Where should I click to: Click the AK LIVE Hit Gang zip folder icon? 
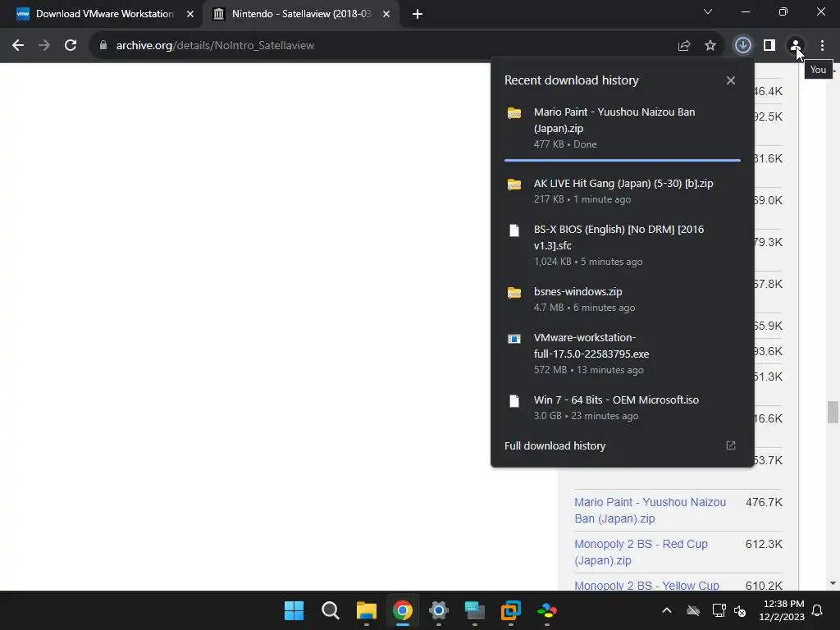pos(514,185)
